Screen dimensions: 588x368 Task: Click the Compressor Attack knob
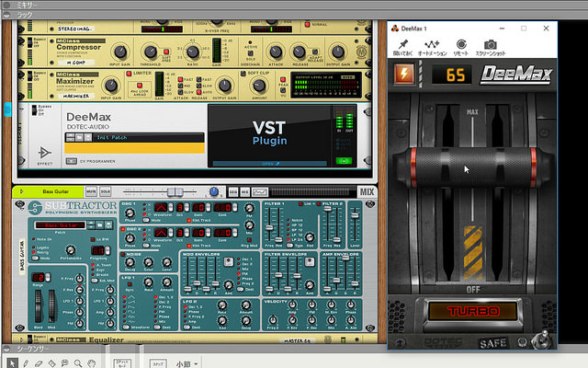[x=276, y=52]
